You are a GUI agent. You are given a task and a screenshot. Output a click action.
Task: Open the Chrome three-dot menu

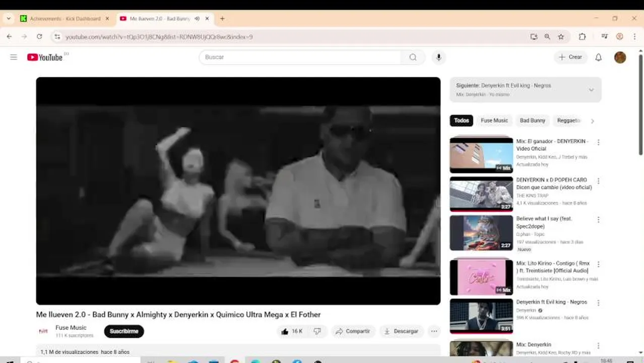pos(634,36)
